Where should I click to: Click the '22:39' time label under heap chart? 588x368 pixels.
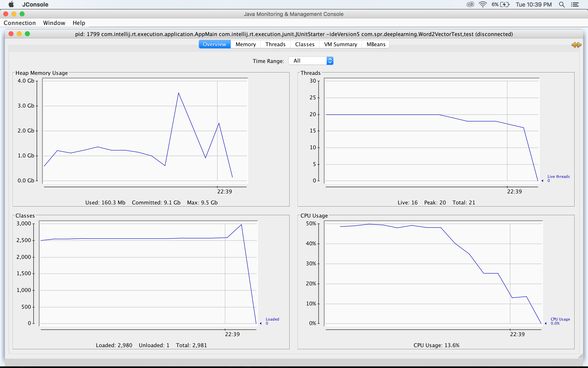point(225,192)
